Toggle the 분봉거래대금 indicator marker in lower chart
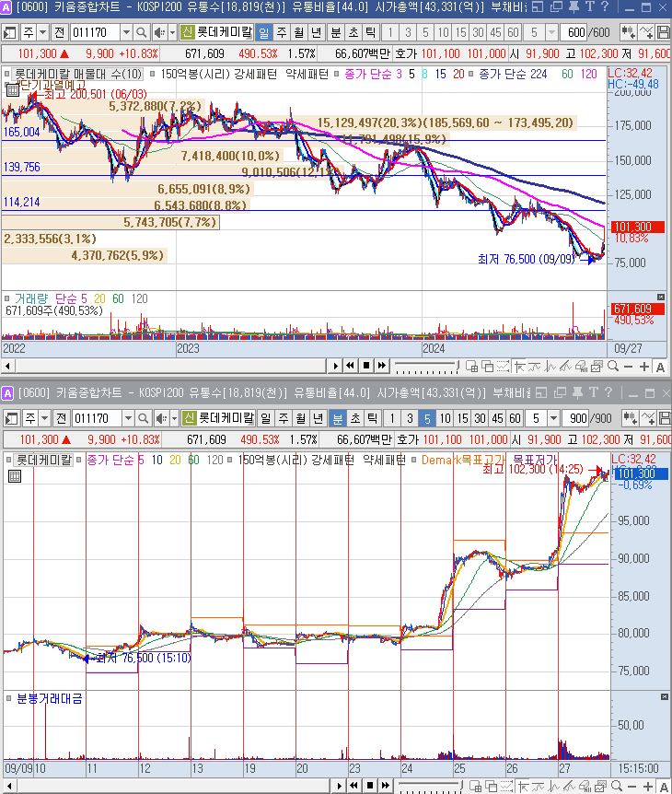The image size is (672, 794). [8, 699]
